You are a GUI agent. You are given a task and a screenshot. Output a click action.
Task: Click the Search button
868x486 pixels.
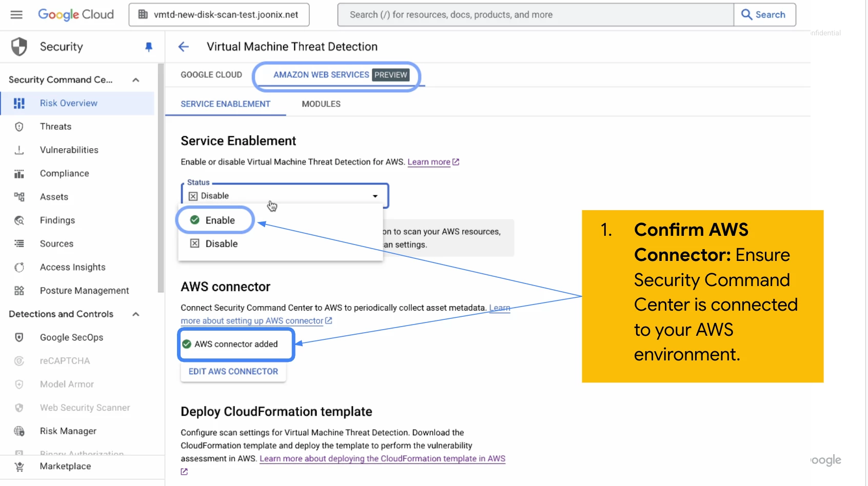tap(764, 14)
